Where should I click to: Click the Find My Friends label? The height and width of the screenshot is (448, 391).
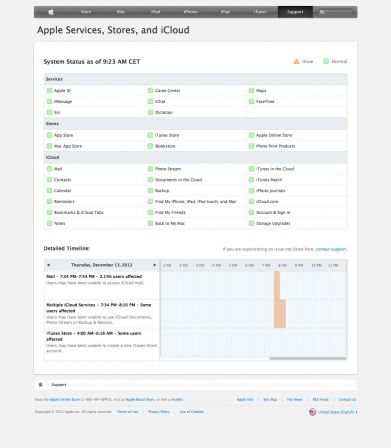click(170, 212)
